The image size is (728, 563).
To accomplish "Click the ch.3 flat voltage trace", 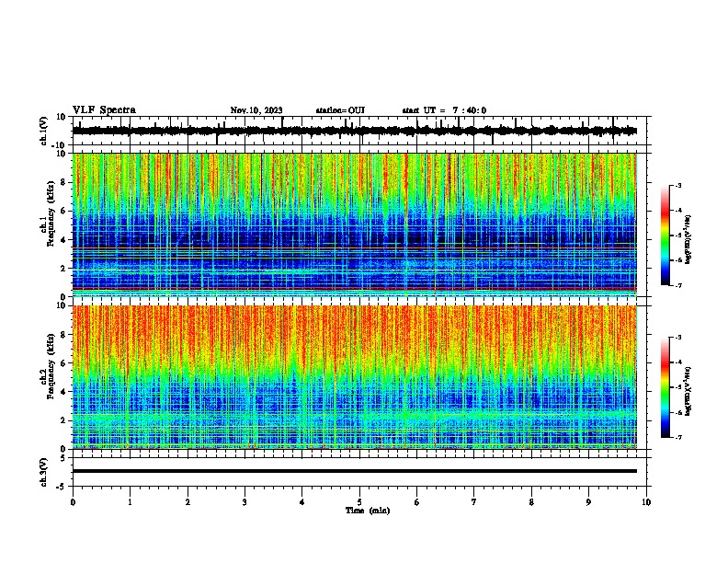I will (x=354, y=471).
